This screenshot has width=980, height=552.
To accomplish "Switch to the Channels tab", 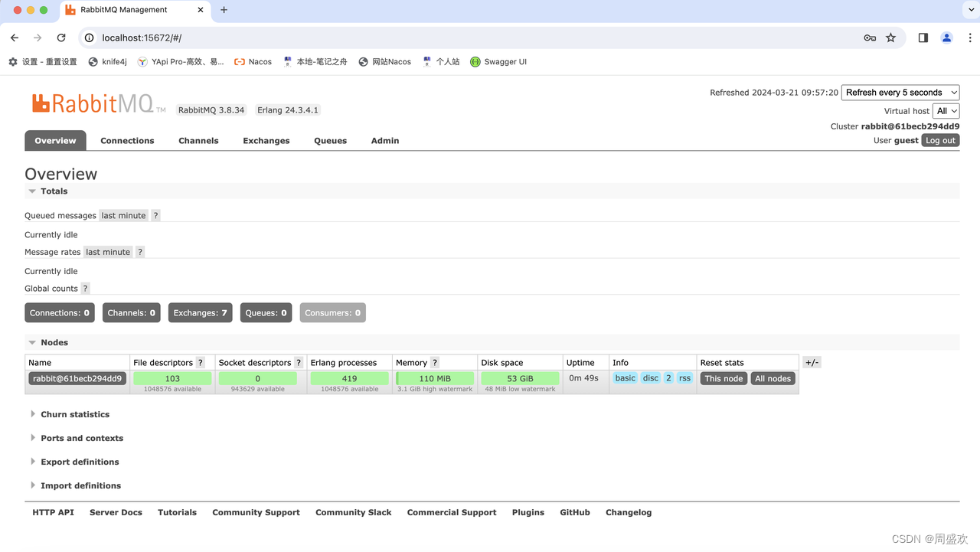I will [198, 141].
